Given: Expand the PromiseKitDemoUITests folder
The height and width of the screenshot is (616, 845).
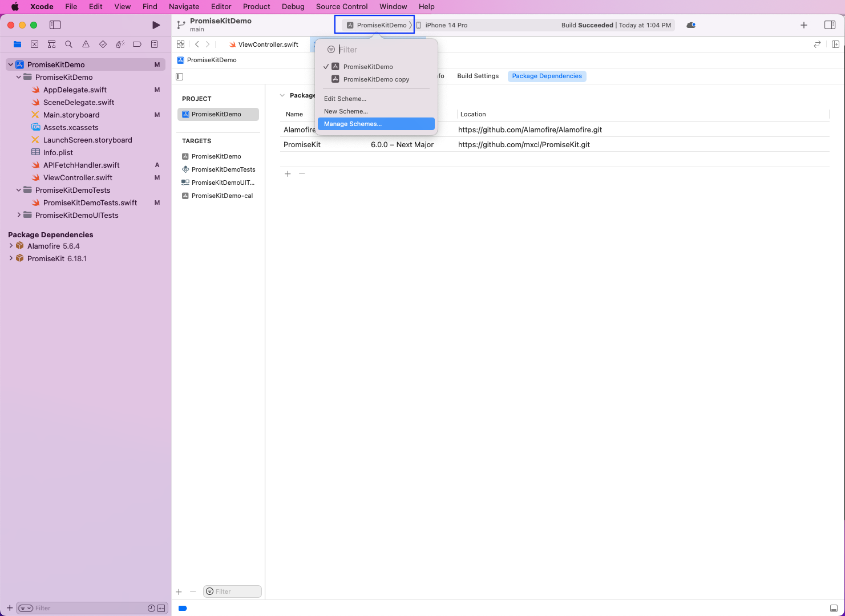Looking at the screenshot, I should tap(19, 215).
